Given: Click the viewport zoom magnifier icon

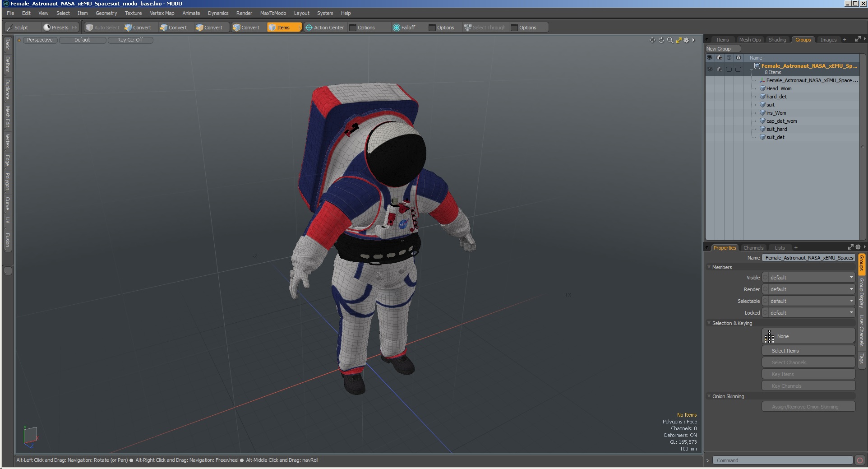Looking at the screenshot, I should [x=670, y=40].
